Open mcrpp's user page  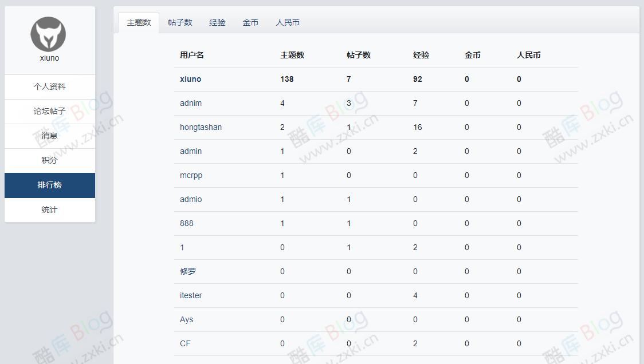point(190,175)
